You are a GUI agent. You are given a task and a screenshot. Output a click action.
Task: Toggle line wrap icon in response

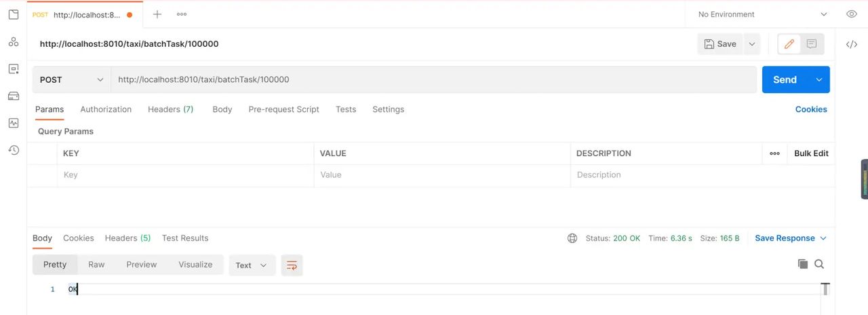[292, 265]
